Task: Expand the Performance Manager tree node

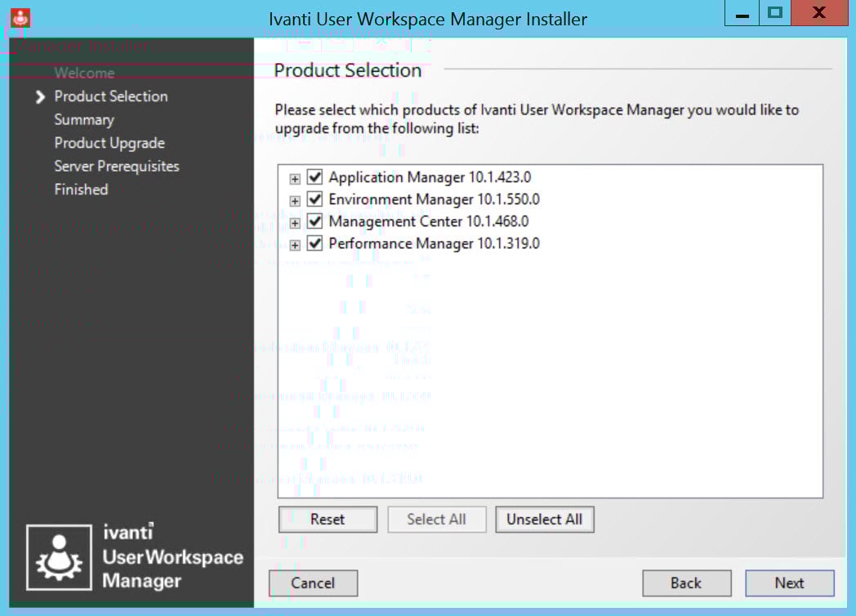Action: coord(295,244)
